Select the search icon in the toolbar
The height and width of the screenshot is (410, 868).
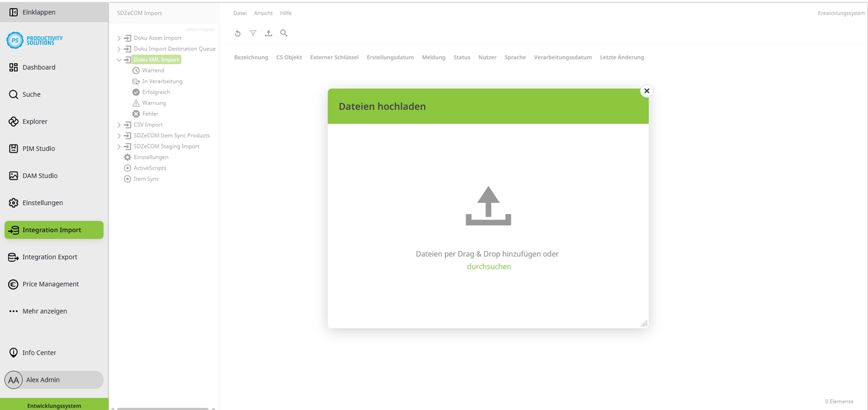[284, 33]
